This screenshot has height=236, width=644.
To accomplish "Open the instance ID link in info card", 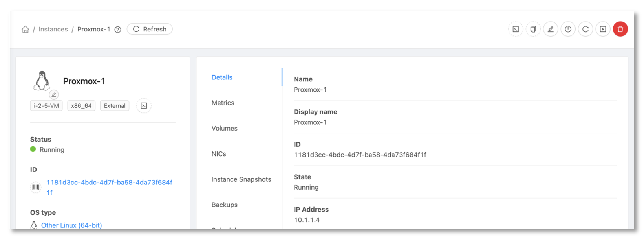I will click(109, 188).
